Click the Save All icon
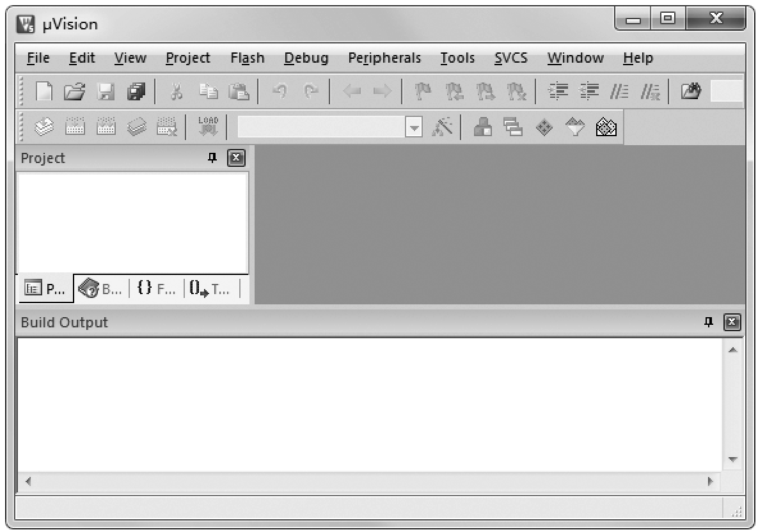758x532 pixels. [136, 91]
